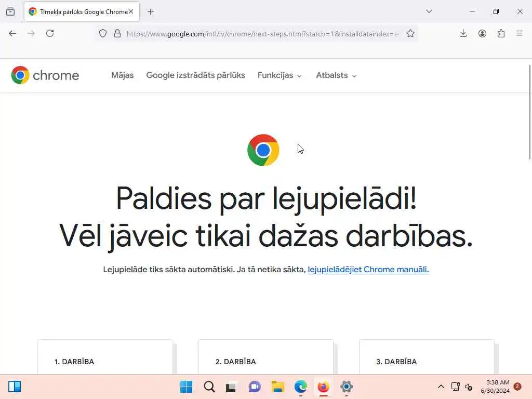Open the Mājas nav item
This screenshot has height=399, width=532.
123,75
